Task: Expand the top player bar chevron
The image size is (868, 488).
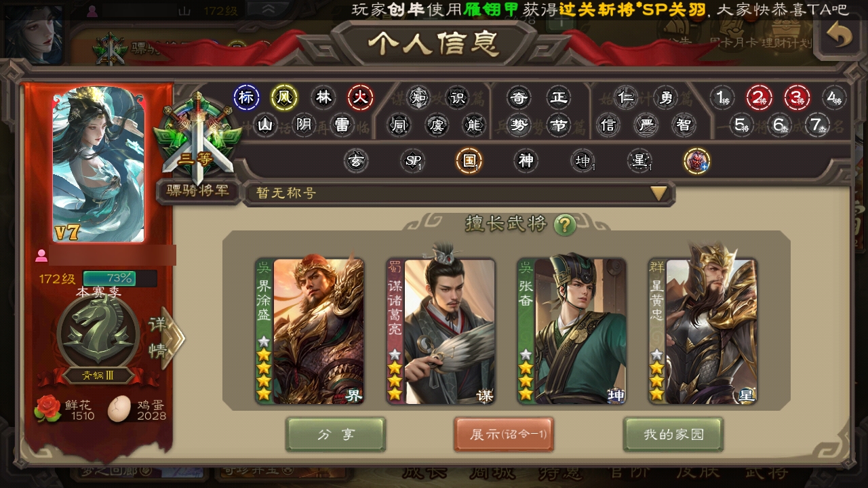Action: (x=269, y=9)
